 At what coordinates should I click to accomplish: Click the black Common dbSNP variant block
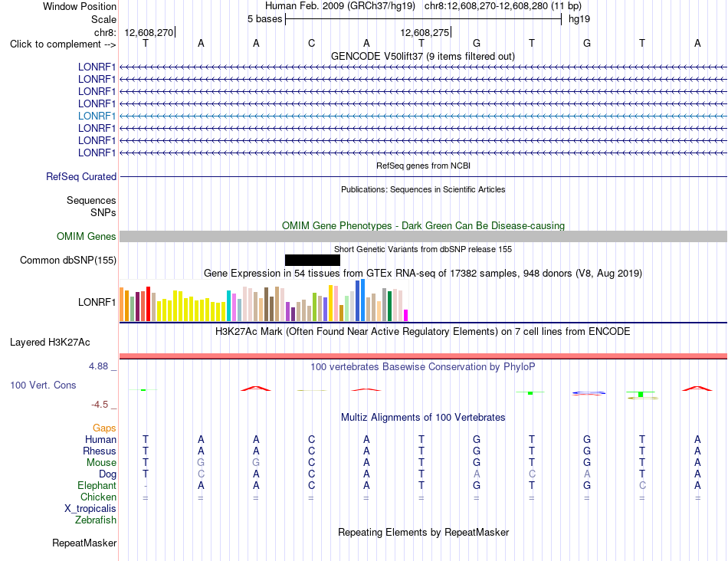pyautogui.click(x=313, y=260)
